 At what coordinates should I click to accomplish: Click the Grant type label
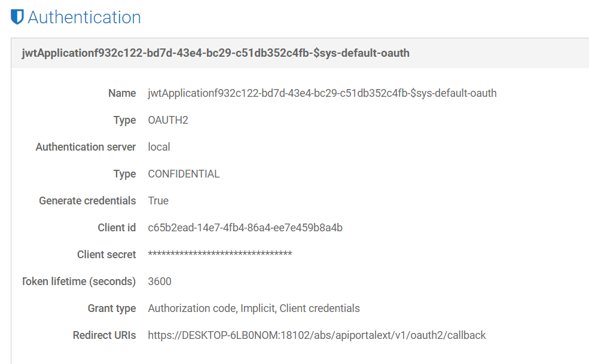[x=112, y=308]
